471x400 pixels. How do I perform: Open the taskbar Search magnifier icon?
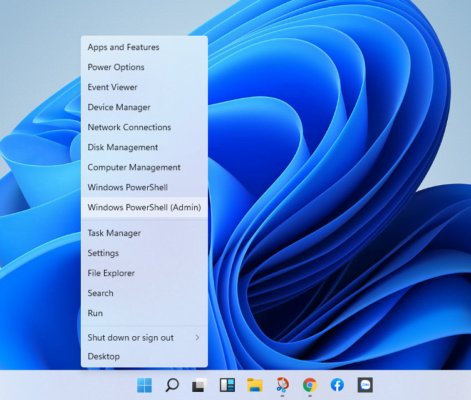(172, 385)
